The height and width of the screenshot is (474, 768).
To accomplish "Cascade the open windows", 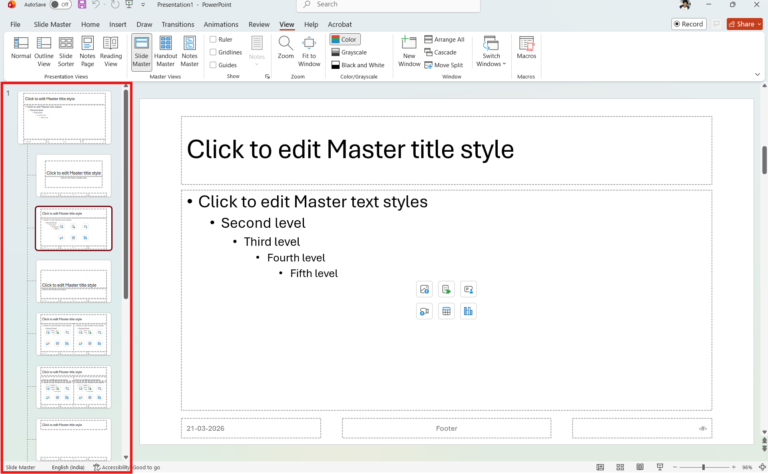I will click(440, 52).
